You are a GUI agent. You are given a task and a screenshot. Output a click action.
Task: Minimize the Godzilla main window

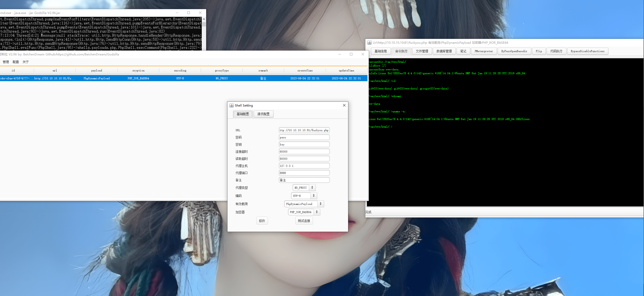pos(340,54)
